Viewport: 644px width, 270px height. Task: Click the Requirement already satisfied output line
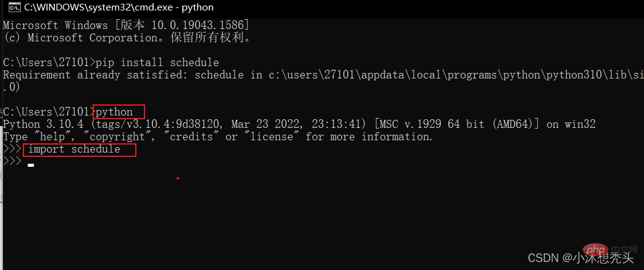324,75
